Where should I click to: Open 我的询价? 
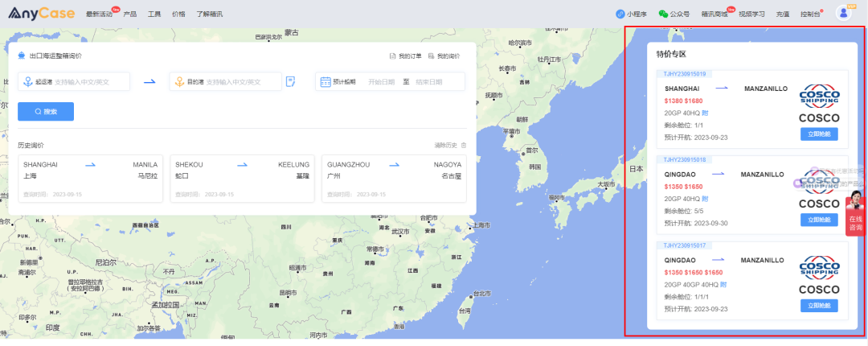pos(444,56)
